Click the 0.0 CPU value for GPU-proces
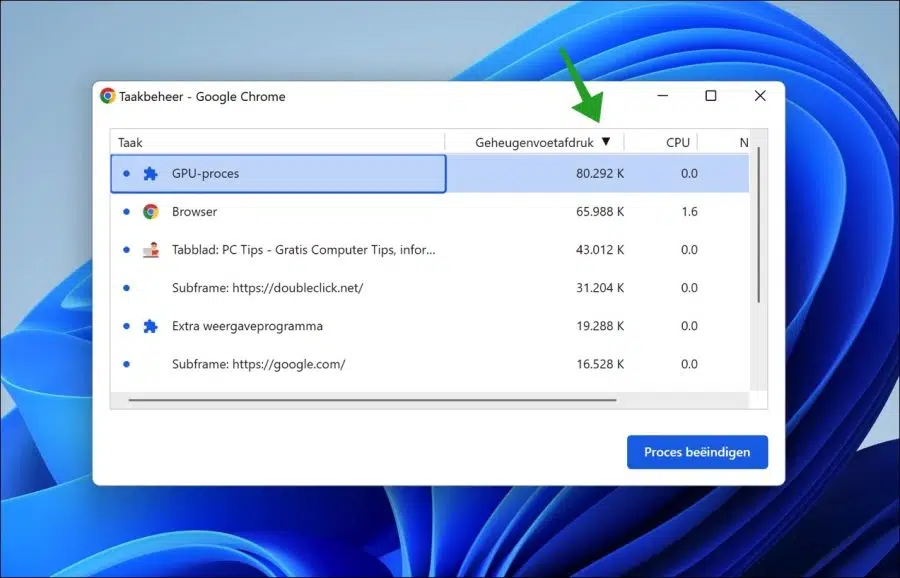This screenshot has height=578, width=900. (x=689, y=173)
